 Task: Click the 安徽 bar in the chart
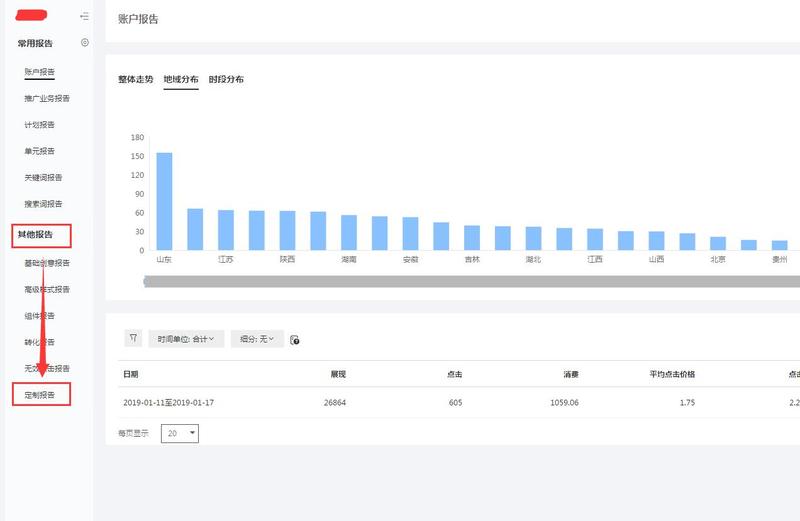coord(410,233)
